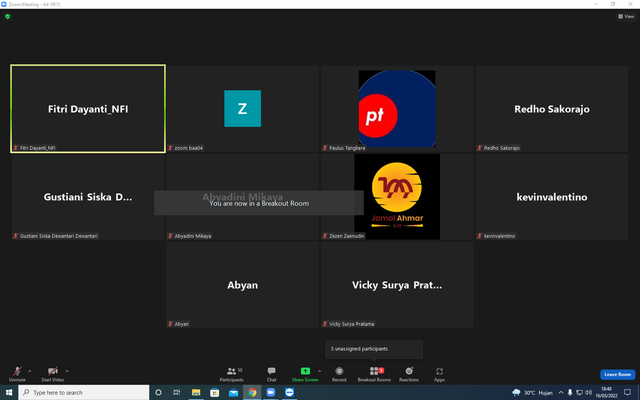
Task: Open the Reactions menu
Action: tap(409, 373)
